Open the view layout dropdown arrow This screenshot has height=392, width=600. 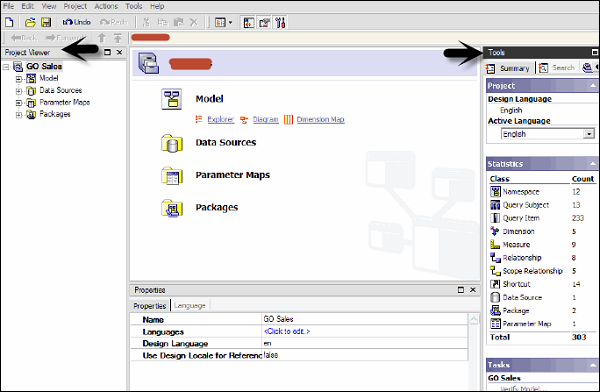(230, 23)
